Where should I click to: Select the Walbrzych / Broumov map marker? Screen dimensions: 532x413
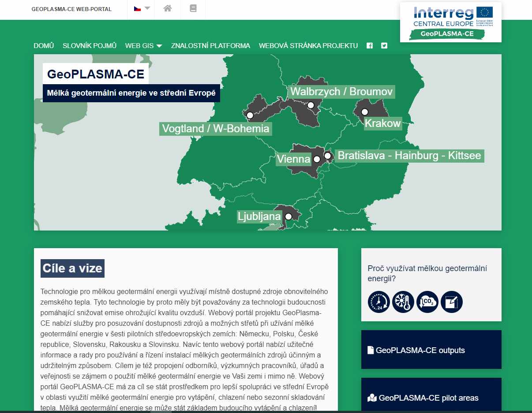[311, 105]
